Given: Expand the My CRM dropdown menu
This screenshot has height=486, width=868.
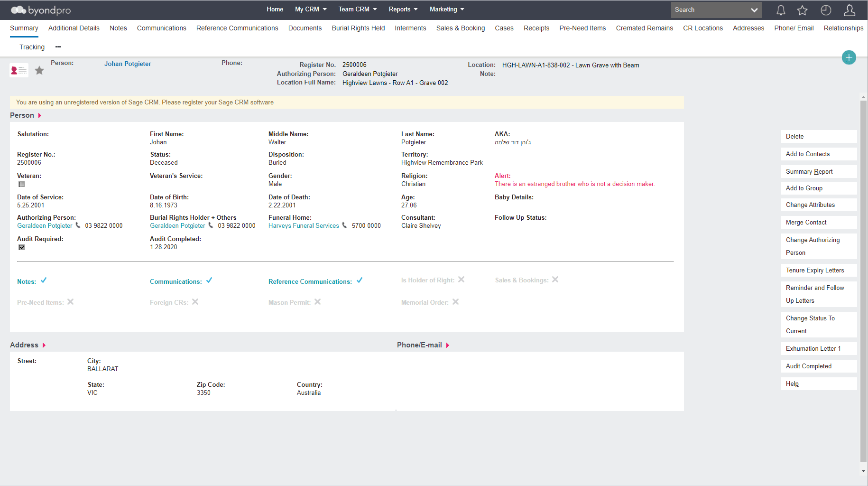Looking at the screenshot, I should [x=311, y=9].
